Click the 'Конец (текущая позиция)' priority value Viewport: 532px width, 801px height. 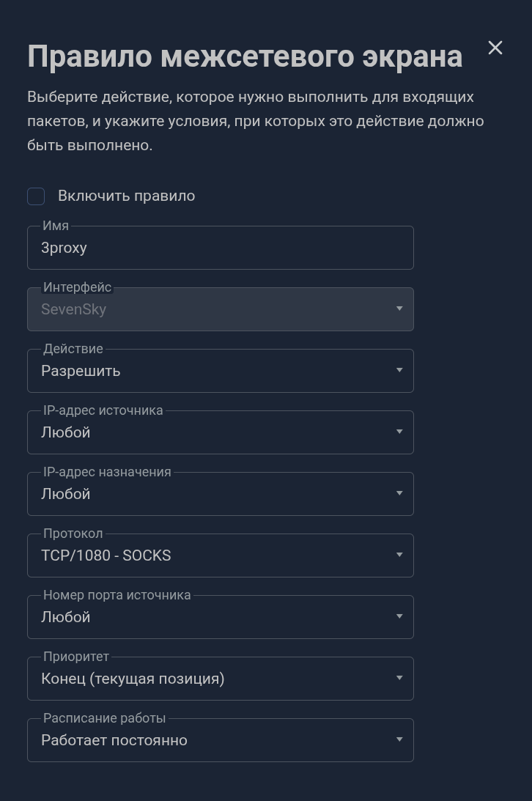click(x=133, y=679)
